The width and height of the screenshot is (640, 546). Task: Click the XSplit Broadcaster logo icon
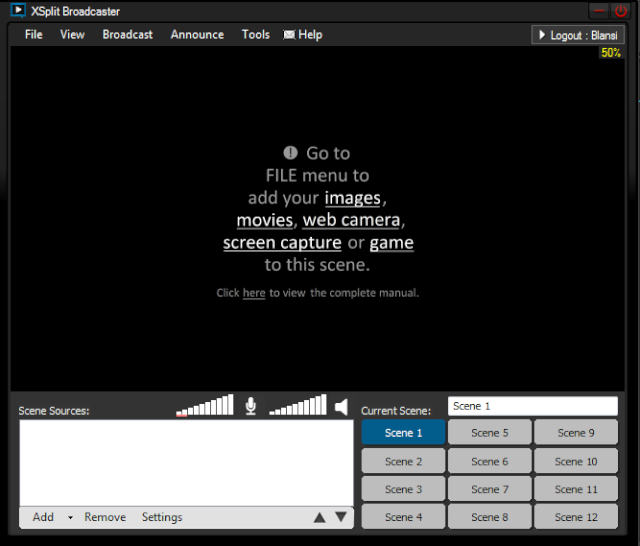tap(18, 10)
